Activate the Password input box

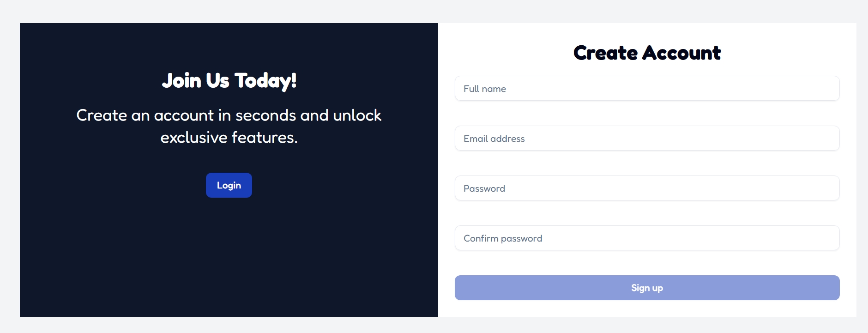pyautogui.click(x=647, y=188)
